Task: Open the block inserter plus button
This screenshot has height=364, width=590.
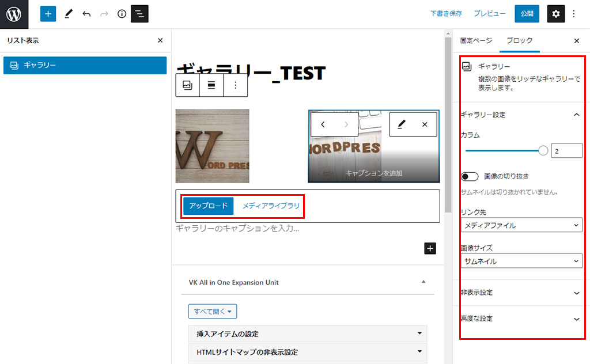Action: [48, 14]
